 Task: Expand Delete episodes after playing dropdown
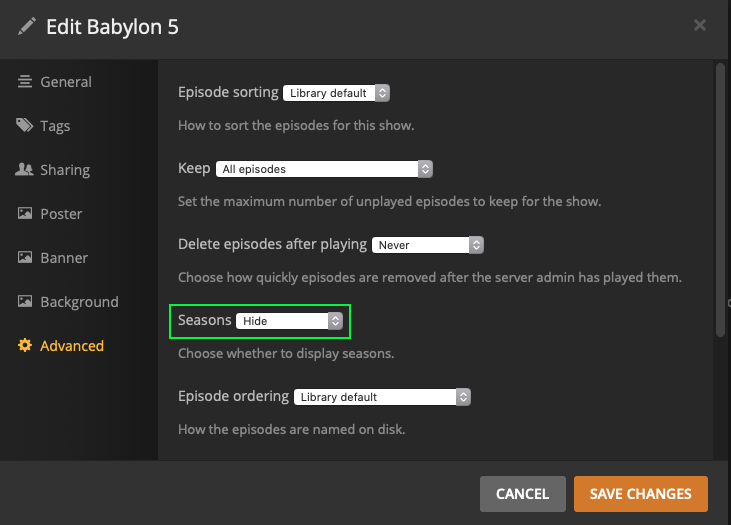[428, 245]
